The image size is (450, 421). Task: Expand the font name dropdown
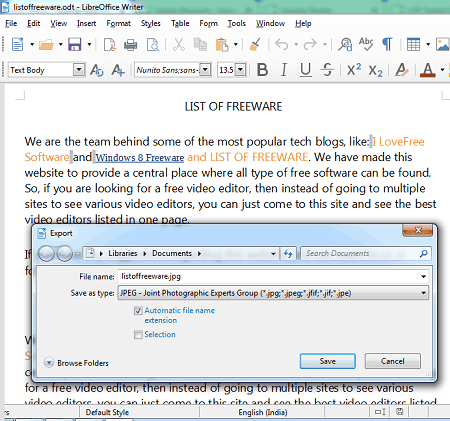pyautogui.click(x=205, y=70)
